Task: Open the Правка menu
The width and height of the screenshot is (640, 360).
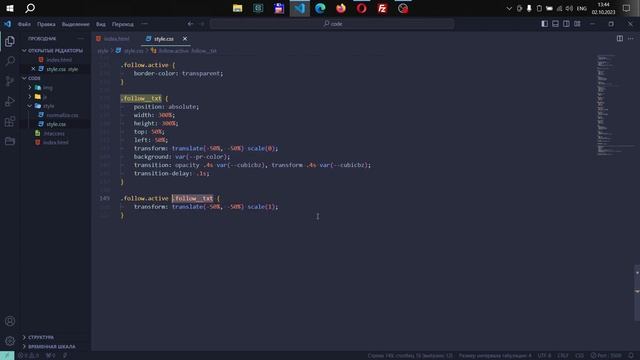Action: click(x=46, y=24)
